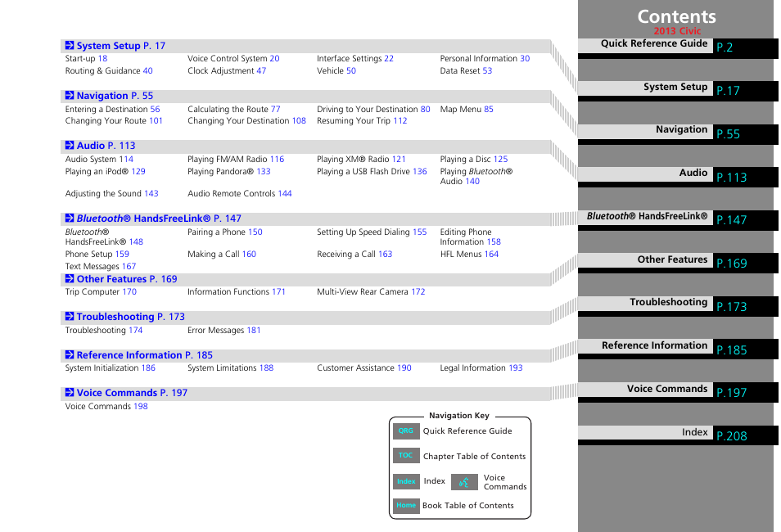This screenshot has width=781, height=532.
Task: Go to Voice Control System page 20
Action: click(233, 58)
